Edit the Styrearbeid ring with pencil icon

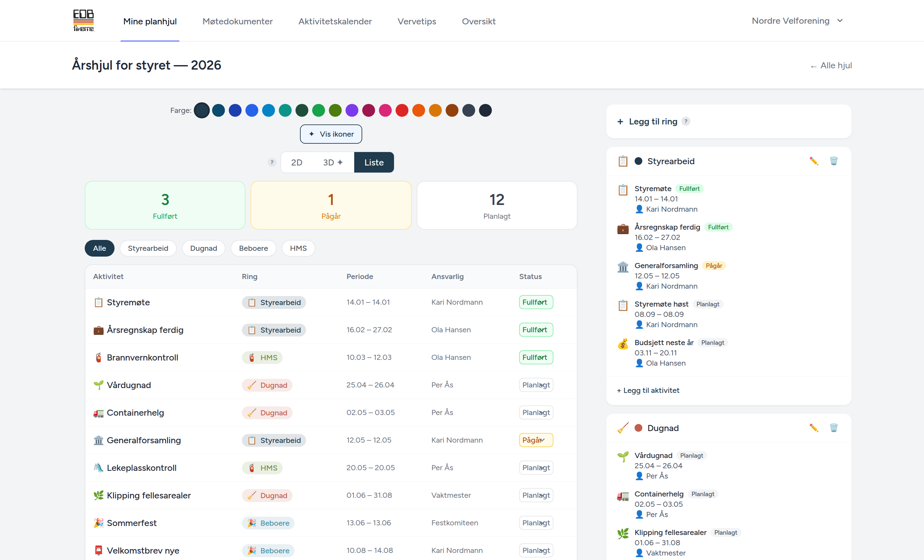pos(813,161)
